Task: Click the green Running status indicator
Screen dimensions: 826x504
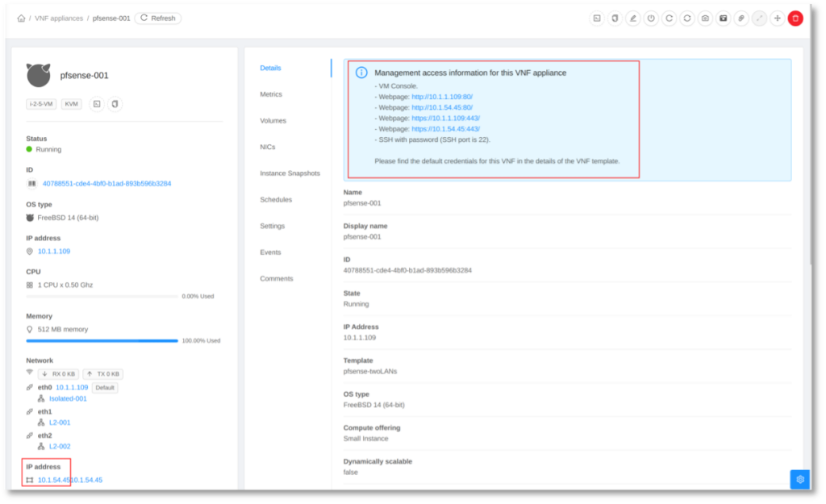Action: point(29,149)
